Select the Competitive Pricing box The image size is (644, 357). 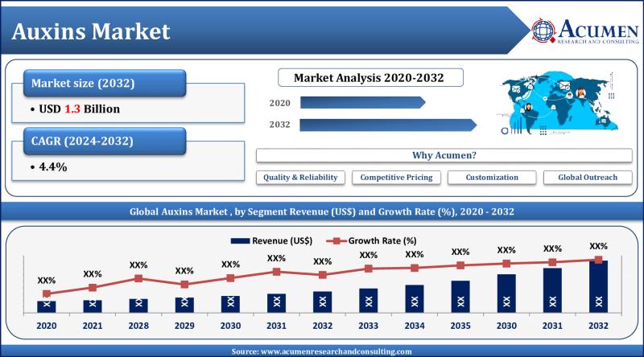[396, 177]
